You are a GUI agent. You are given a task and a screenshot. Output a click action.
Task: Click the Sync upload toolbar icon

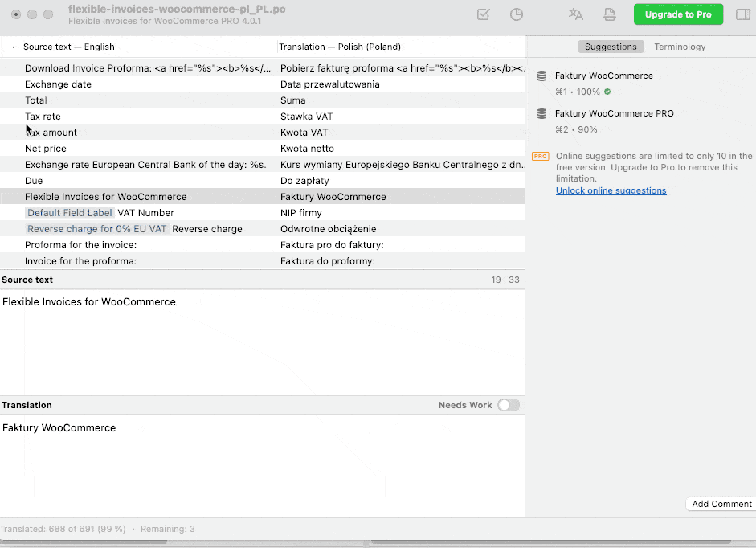click(x=610, y=14)
